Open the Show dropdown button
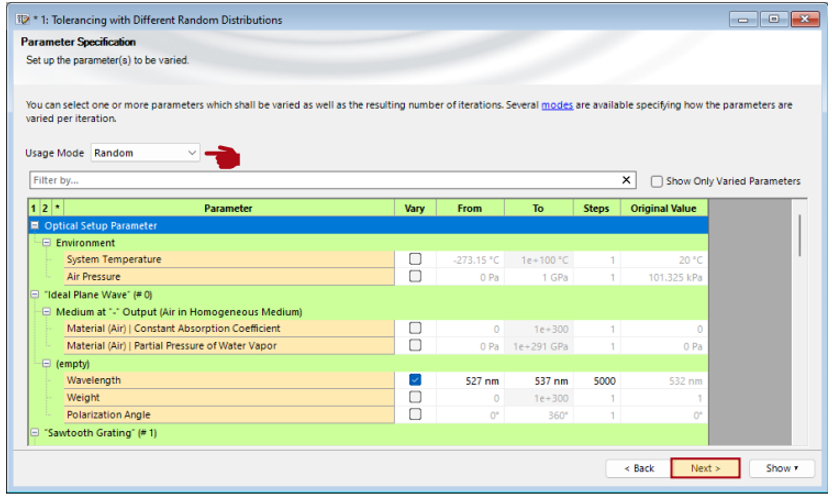Image resolution: width=832 pixels, height=497 pixels. click(782, 468)
